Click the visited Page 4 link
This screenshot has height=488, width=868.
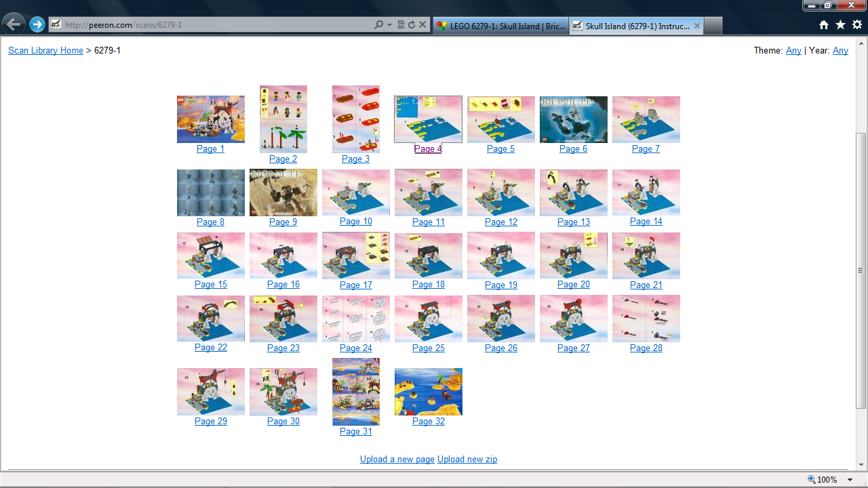point(428,148)
